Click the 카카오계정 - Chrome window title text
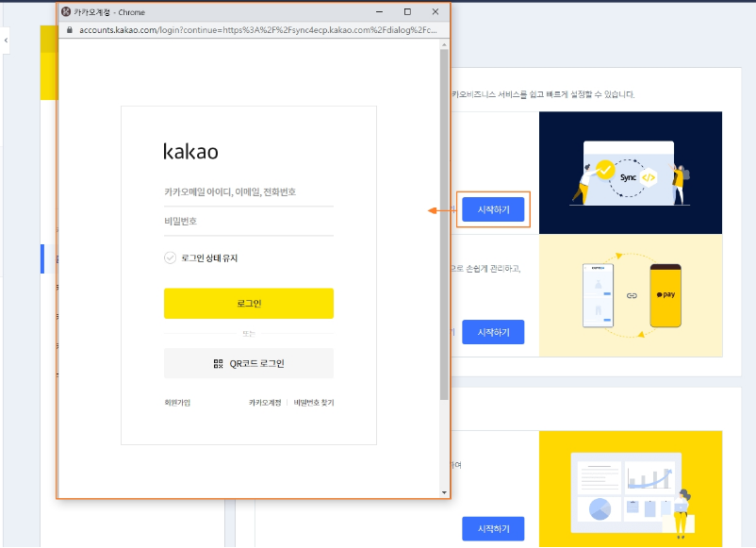This screenshot has height=548, width=756. click(x=109, y=12)
